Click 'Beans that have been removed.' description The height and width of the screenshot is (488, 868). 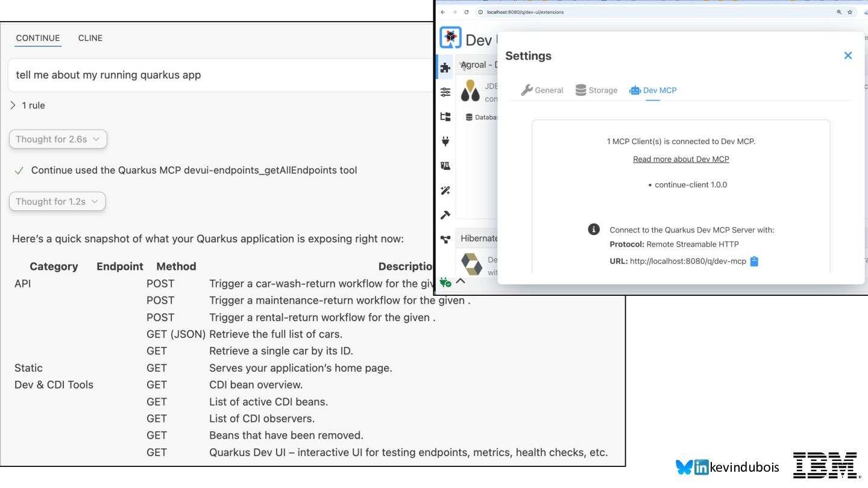pyautogui.click(x=286, y=435)
